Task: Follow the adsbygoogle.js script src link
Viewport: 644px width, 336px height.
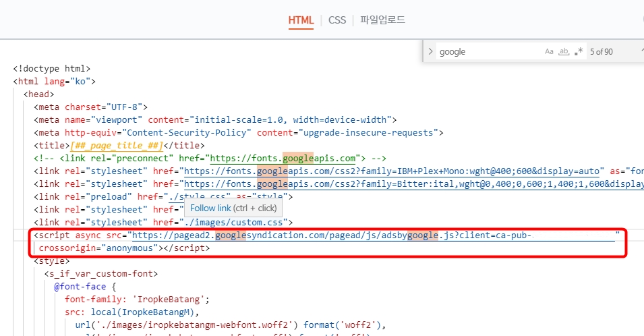Action: pyautogui.click(x=374, y=235)
